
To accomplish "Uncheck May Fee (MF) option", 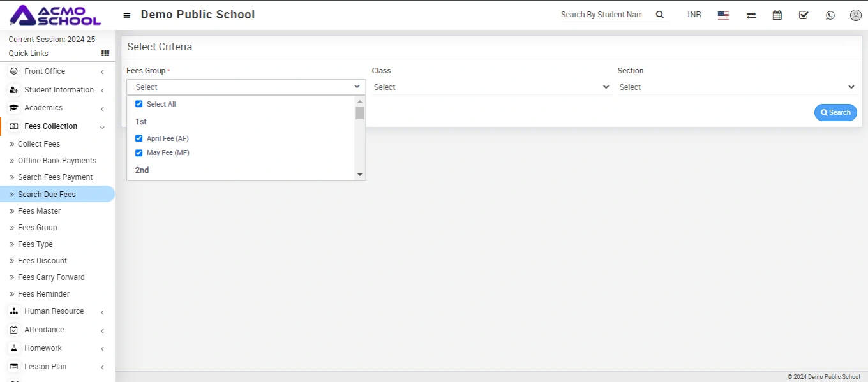I will point(139,153).
